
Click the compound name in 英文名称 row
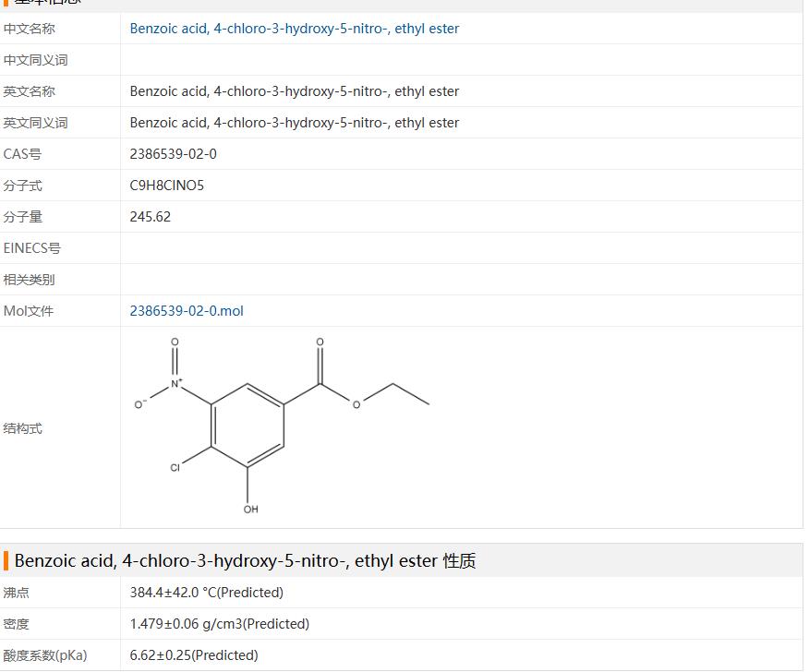294,91
